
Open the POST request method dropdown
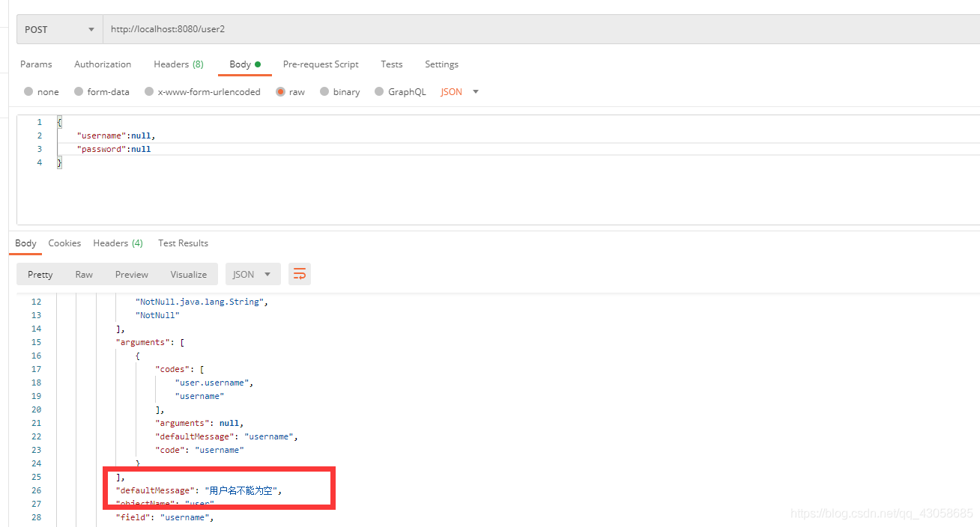(x=58, y=28)
